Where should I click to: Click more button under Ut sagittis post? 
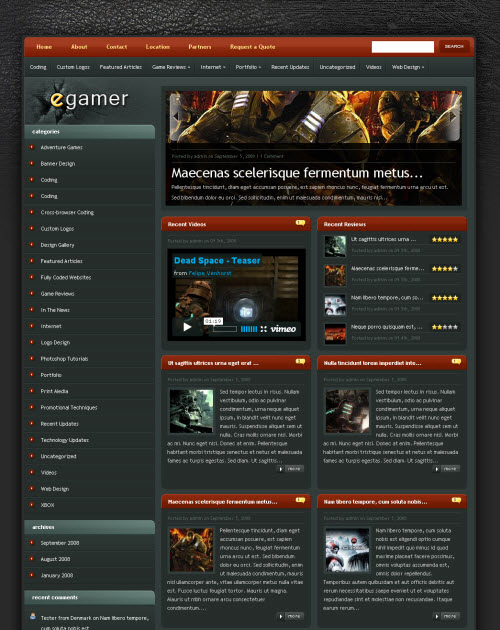(290, 469)
